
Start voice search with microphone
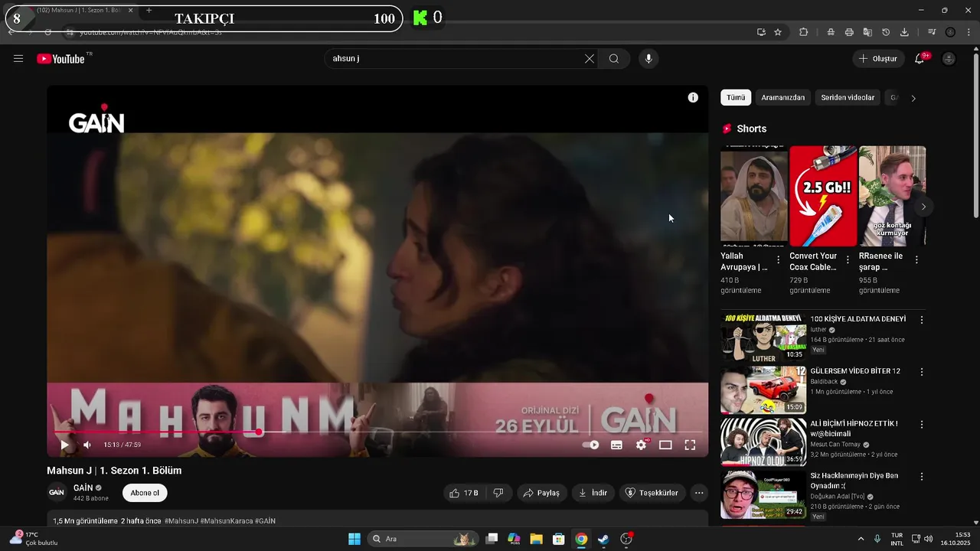pos(648,59)
